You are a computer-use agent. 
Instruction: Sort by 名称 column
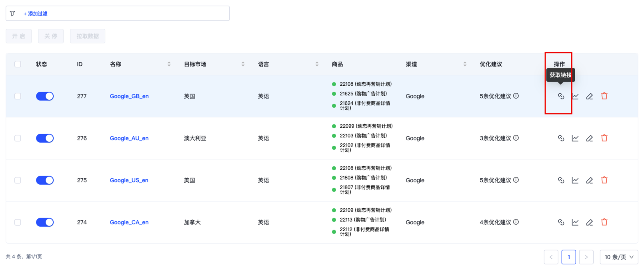click(x=169, y=64)
